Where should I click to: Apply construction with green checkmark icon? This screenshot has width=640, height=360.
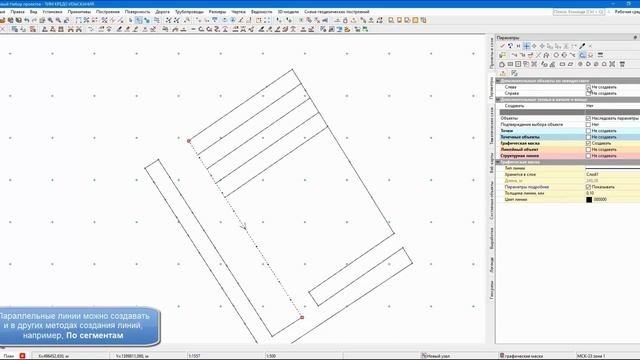pos(502,46)
